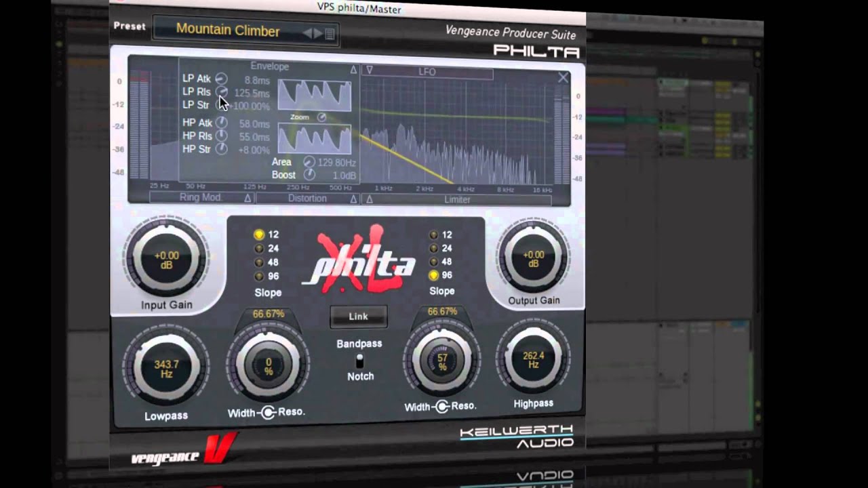The width and height of the screenshot is (868, 488).
Task: Adjust the LP Rls envelope knob
Action: click(x=221, y=91)
